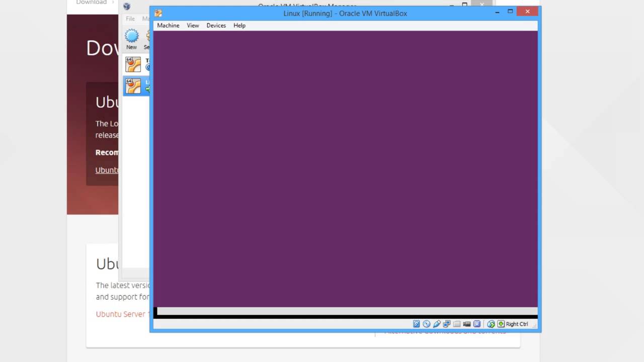Close the Linux VM window
The image size is (644, 362).
click(527, 11)
